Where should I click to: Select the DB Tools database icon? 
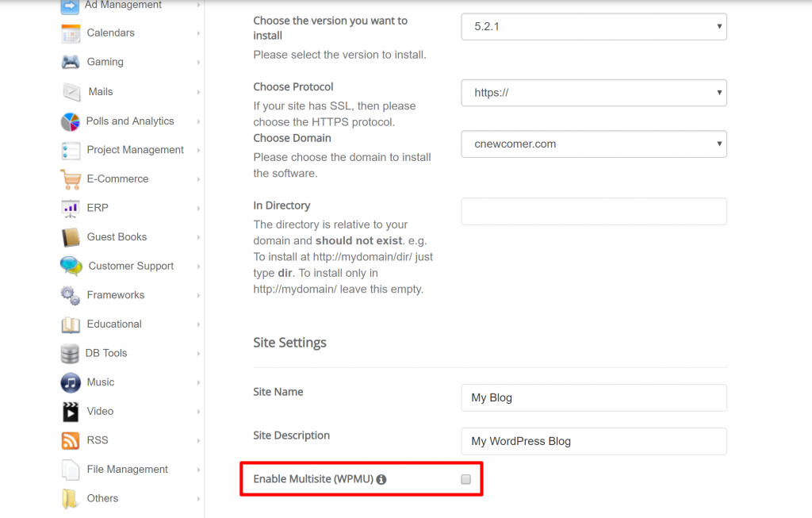(x=71, y=354)
